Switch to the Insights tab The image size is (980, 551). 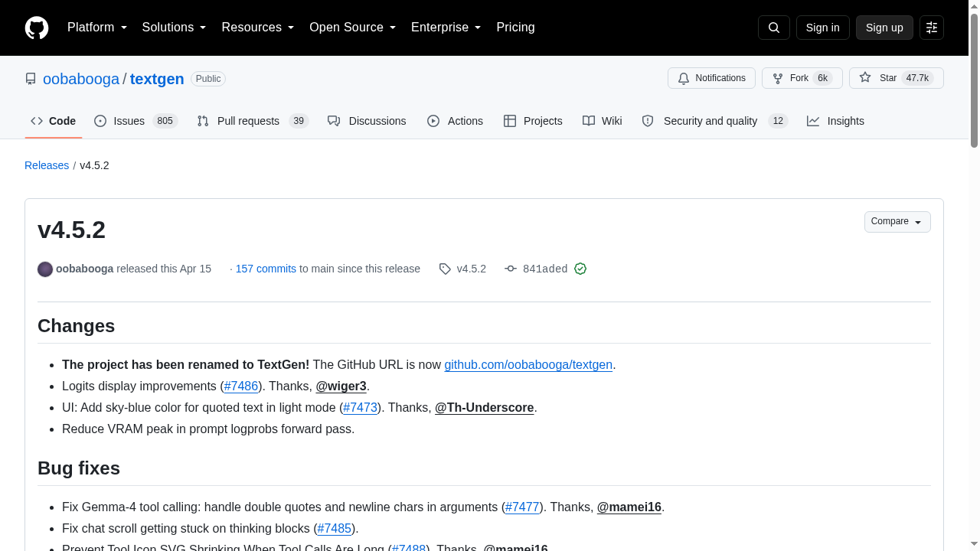(835, 121)
